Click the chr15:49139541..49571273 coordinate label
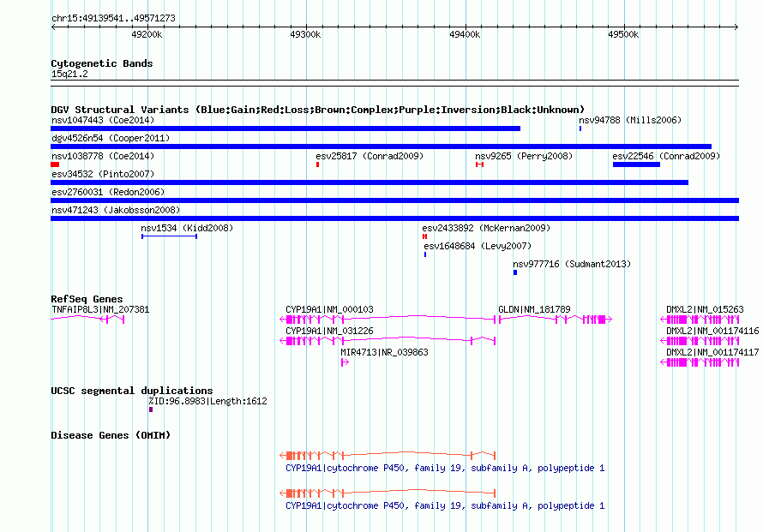763x532 pixels. tap(113, 18)
